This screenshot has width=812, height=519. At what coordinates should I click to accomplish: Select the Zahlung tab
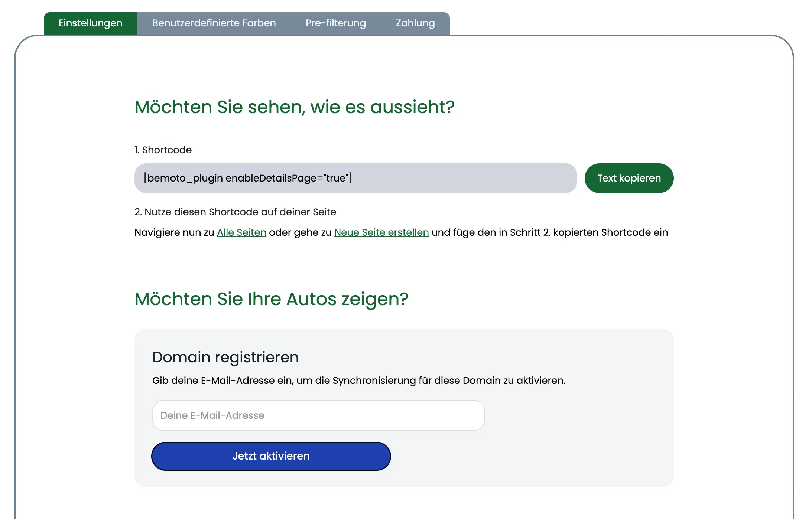click(415, 23)
